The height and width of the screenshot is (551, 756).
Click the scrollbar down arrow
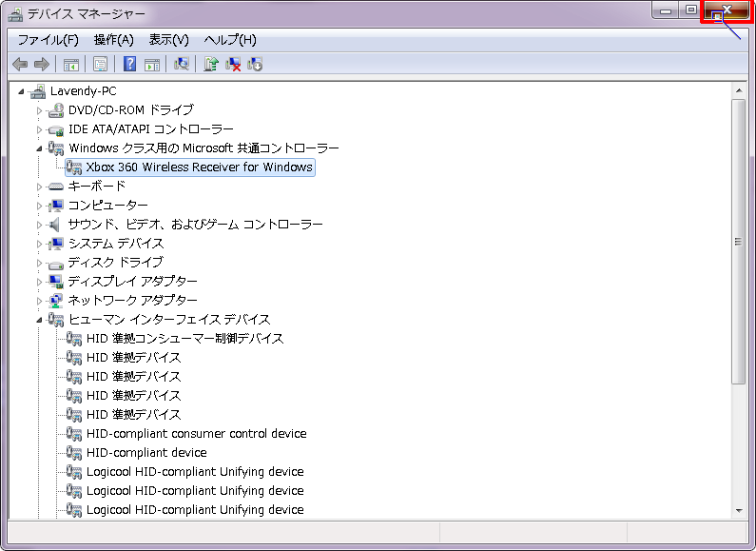pos(739,510)
